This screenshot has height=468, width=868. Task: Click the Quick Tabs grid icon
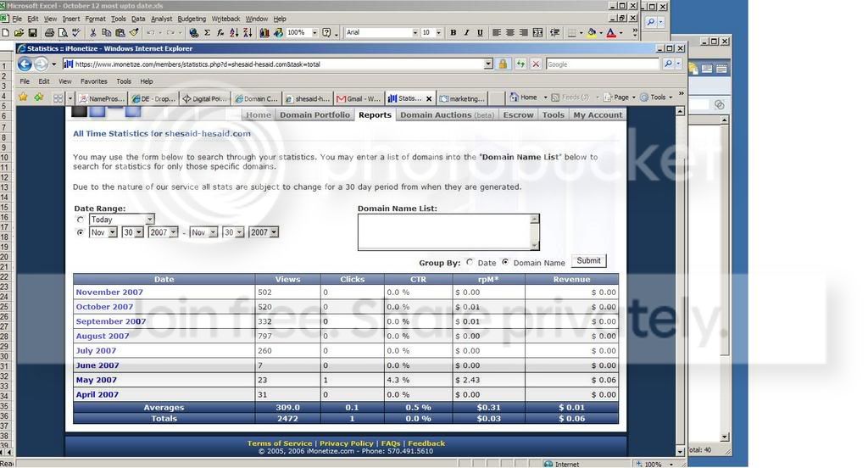[x=58, y=98]
